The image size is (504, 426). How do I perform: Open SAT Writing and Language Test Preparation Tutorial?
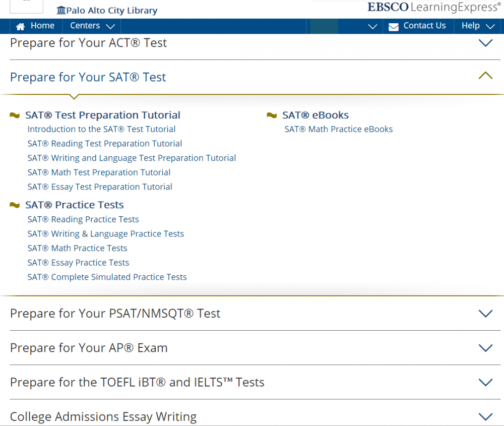coord(132,158)
